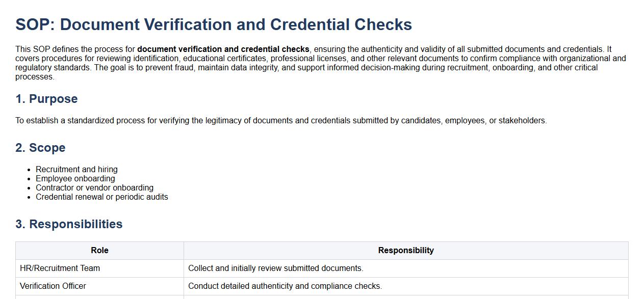
Task: Click "Conduct detailed authenticity and compliance checks" cell
Action: point(285,286)
